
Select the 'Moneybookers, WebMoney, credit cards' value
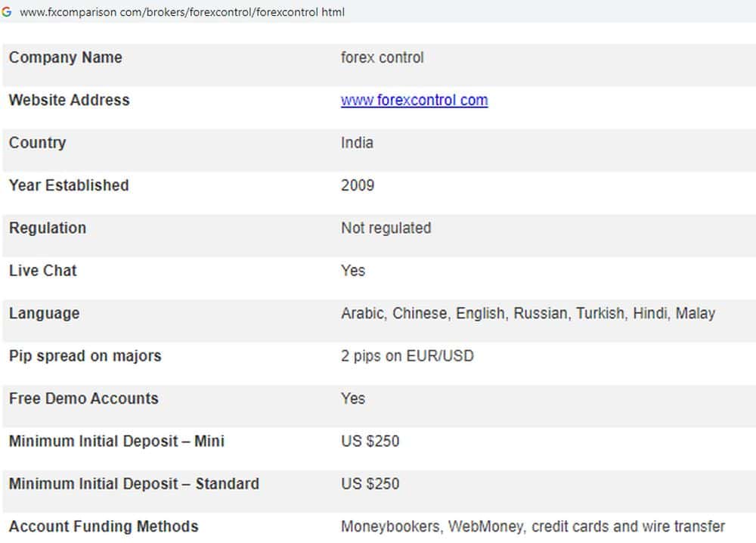[x=533, y=526]
